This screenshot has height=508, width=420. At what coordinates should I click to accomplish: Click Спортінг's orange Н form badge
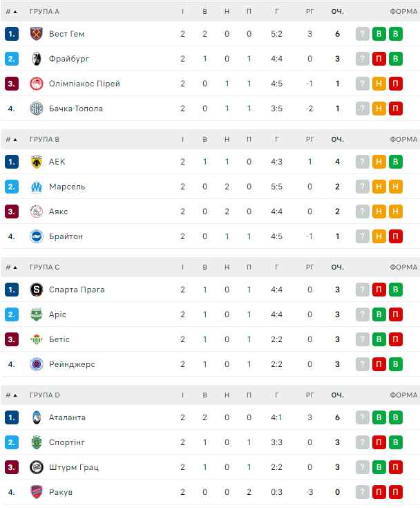pyautogui.click(x=379, y=442)
